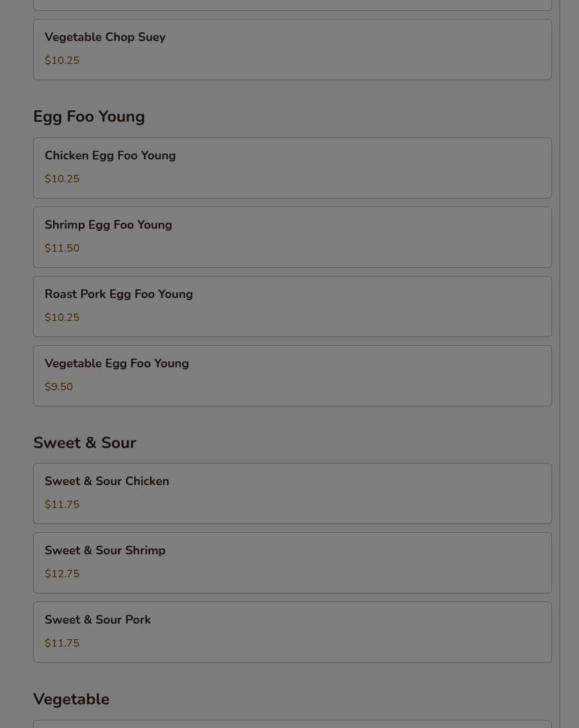579x728 pixels.
Task: Click the partially visible card above Vegetable Chop Suey
Action: click(x=292, y=5)
